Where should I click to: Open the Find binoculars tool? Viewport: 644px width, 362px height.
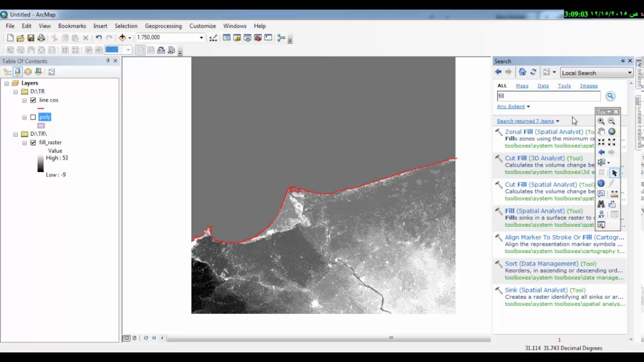coord(601,204)
